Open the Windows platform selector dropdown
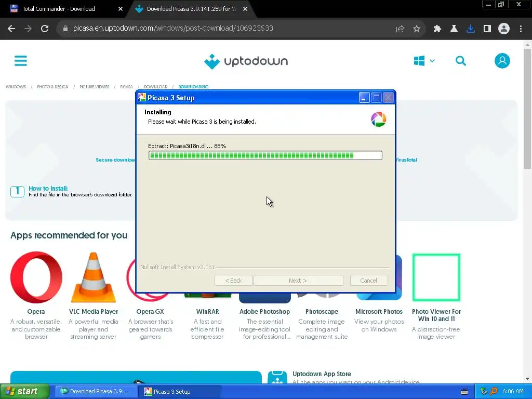532x399 pixels. 424,61
